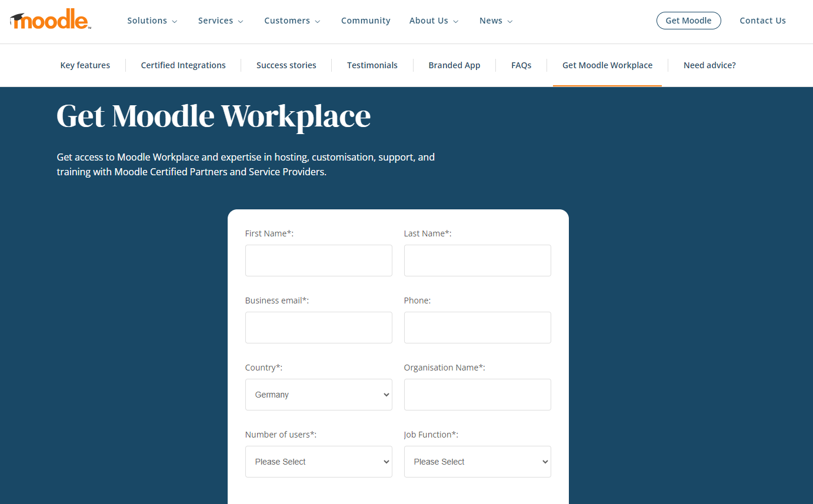The image size is (813, 504).
Task: Open the Job Function dropdown
Action: tap(477, 462)
